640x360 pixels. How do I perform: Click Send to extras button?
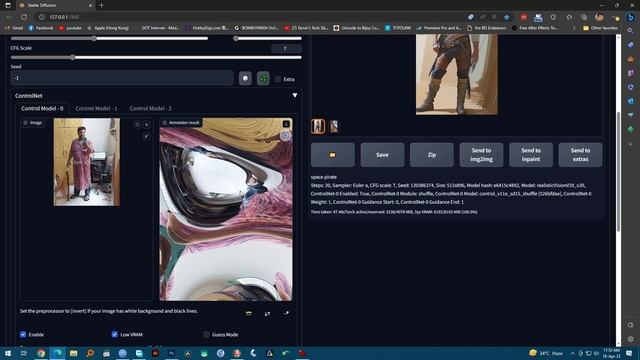(580, 155)
